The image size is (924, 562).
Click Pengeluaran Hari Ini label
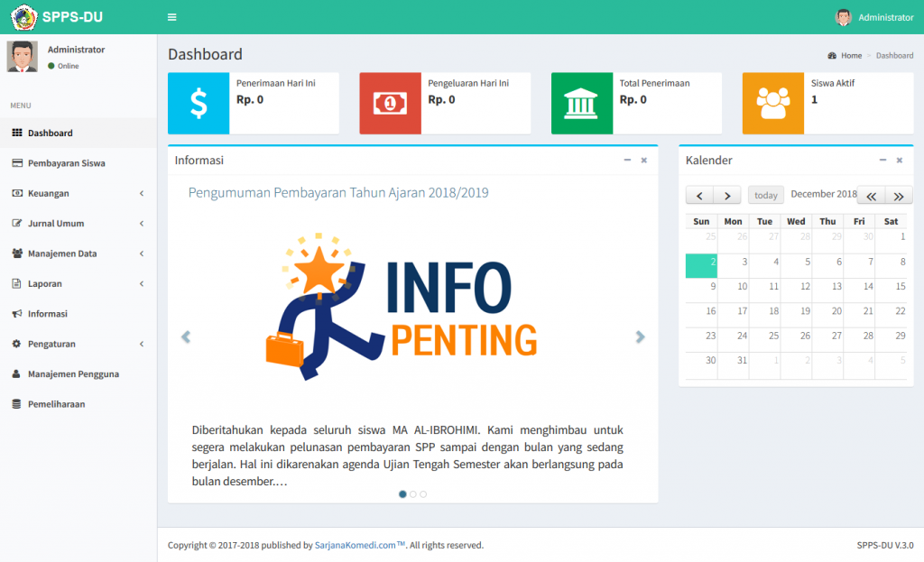coord(468,83)
